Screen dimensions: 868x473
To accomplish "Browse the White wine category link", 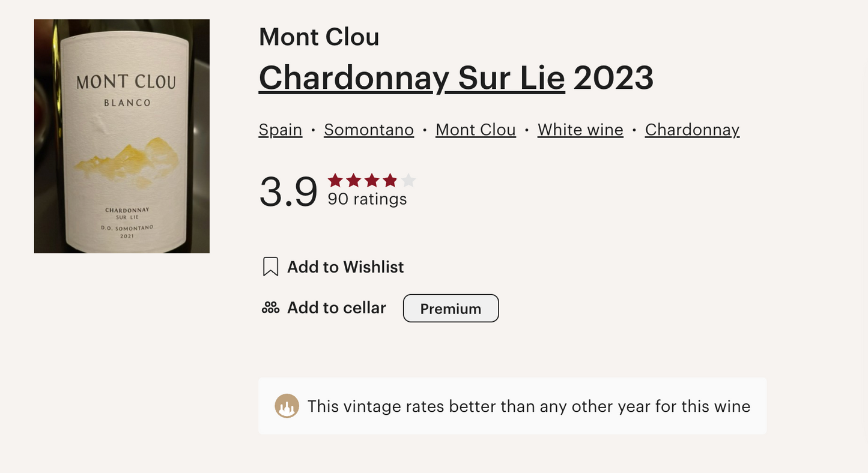I will tap(580, 130).
